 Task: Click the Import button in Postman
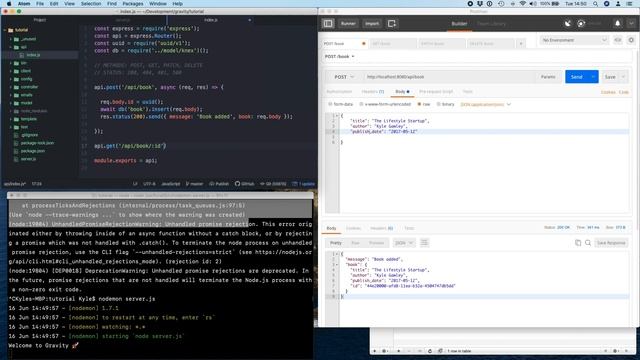coord(372,24)
